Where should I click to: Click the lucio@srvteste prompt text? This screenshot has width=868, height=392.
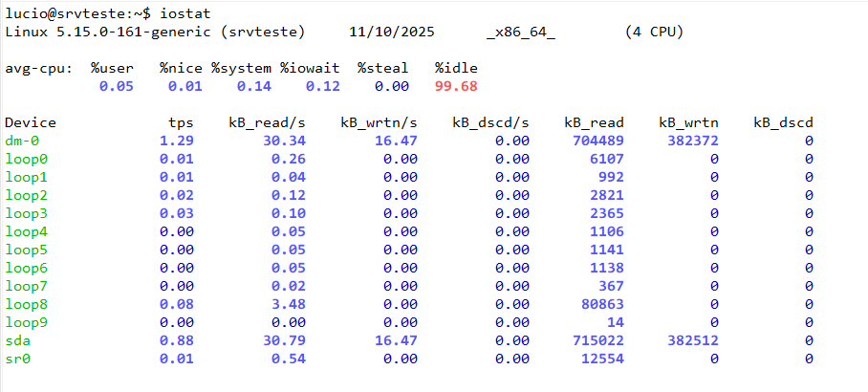click(x=65, y=12)
